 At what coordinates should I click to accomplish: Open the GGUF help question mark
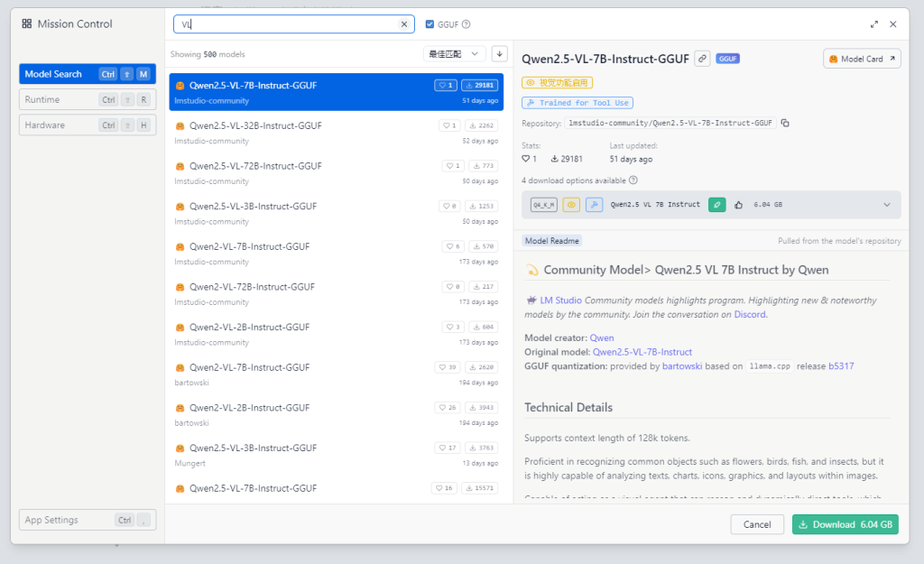[x=467, y=24]
